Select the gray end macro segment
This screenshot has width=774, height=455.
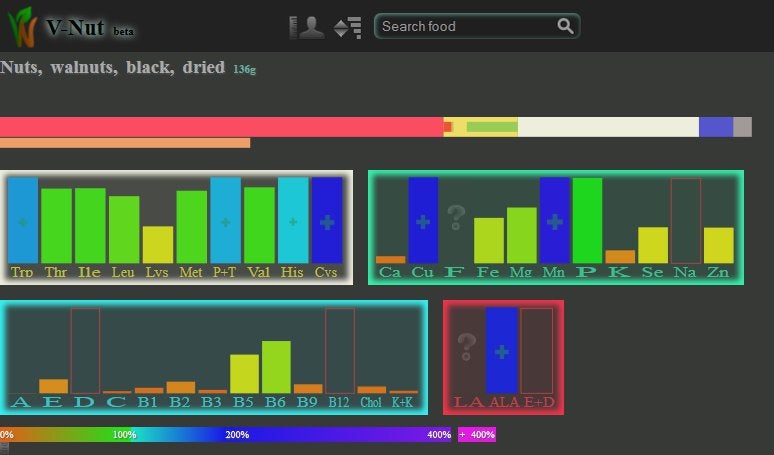click(x=742, y=127)
